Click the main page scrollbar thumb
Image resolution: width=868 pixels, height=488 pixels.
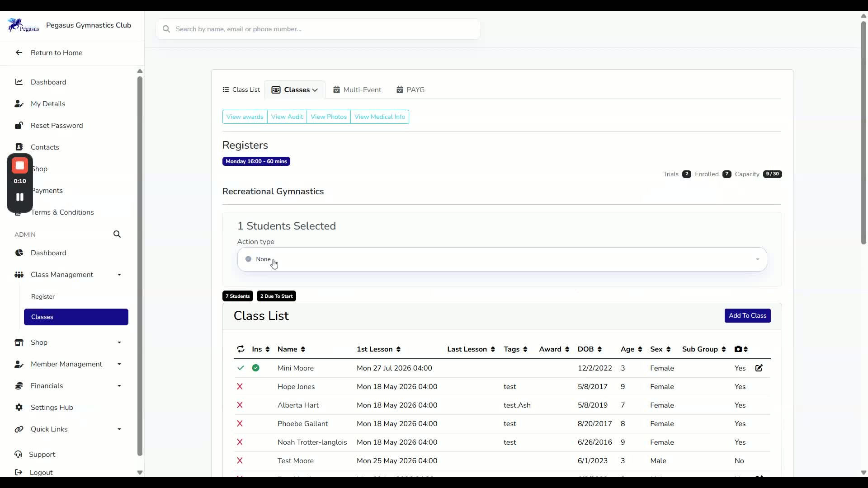(x=863, y=132)
